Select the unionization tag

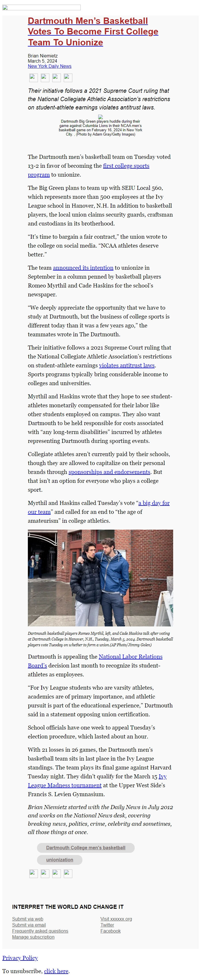(60, 860)
